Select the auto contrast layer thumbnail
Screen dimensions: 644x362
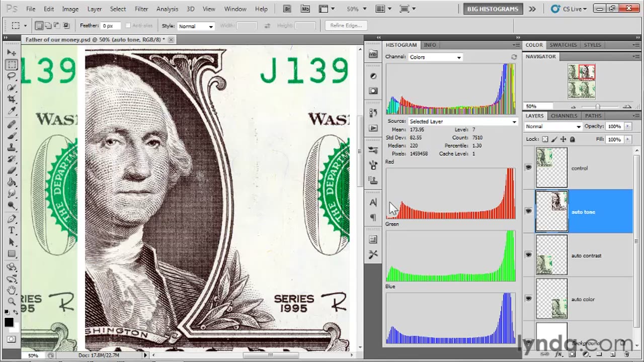point(551,255)
